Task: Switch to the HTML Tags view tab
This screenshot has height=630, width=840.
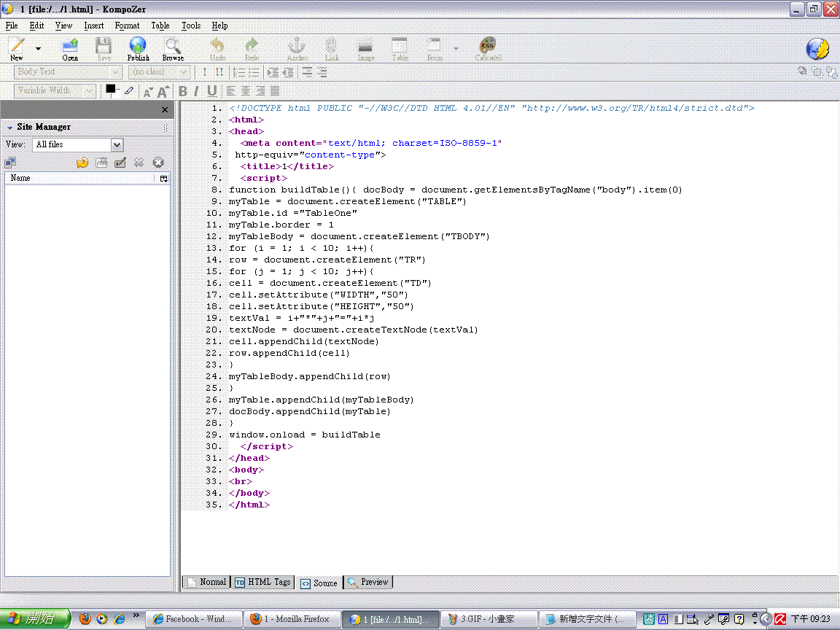Action: coord(263,582)
